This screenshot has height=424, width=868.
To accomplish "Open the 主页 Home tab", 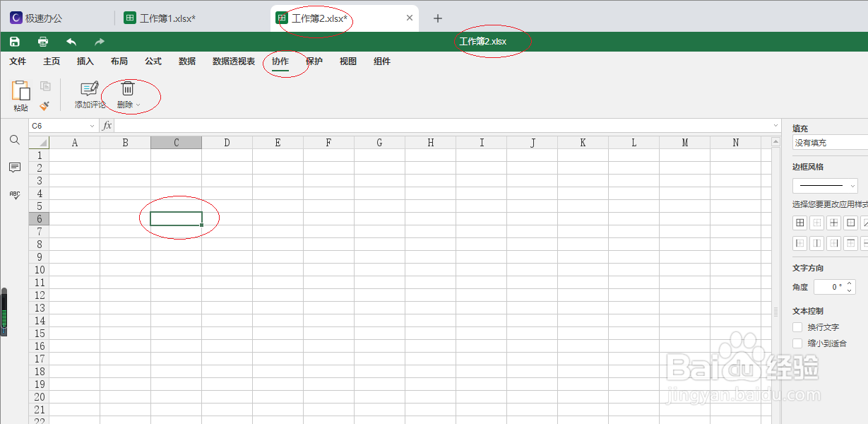I will pos(52,61).
